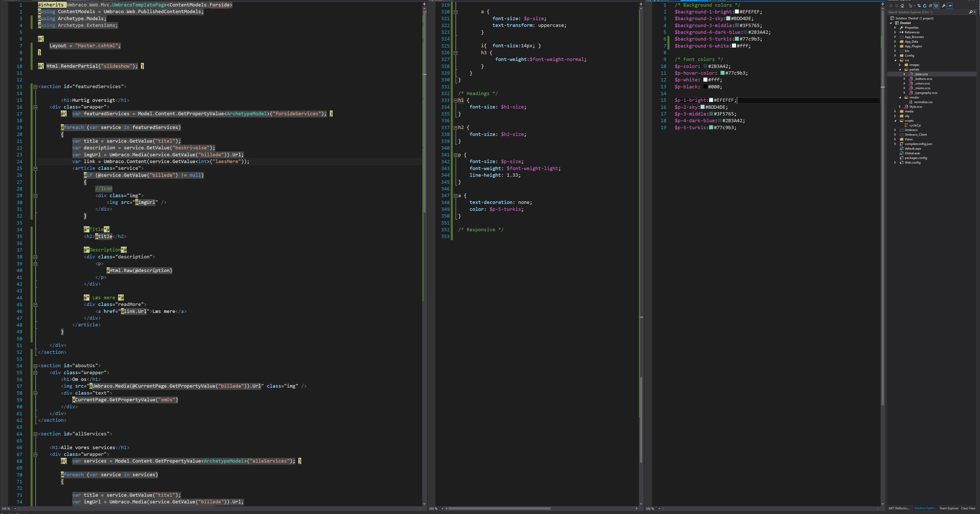Screen dimensions: 980x514
Task: Click the Pending Changes Filter clock icon
Action: (x=911, y=6)
